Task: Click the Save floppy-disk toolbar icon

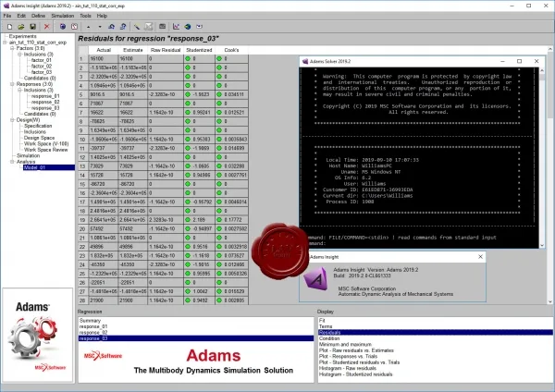Action: 33,27
